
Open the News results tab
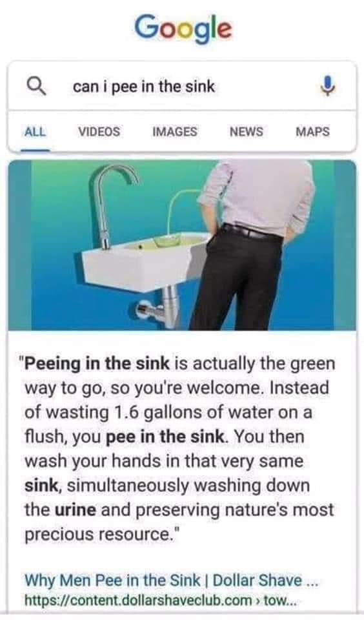(x=247, y=131)
